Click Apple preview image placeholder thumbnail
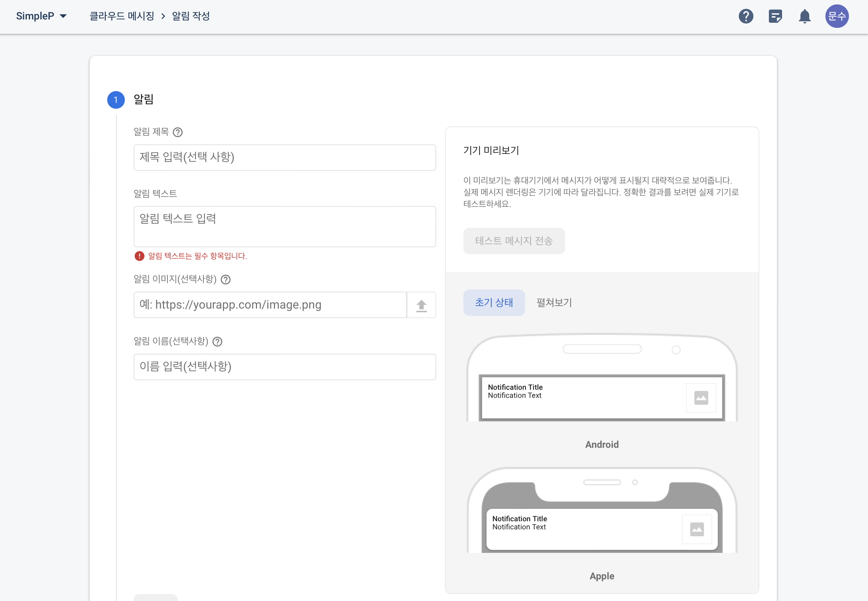The height and width of the screenshot is (601, 868). coord(697,529)
